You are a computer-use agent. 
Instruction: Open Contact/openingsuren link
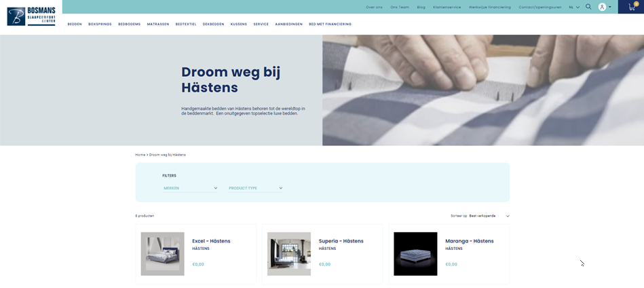point(540,7)
